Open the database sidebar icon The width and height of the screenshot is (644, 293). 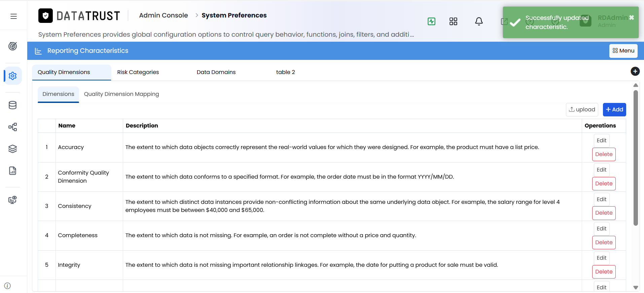pos(13,105)
